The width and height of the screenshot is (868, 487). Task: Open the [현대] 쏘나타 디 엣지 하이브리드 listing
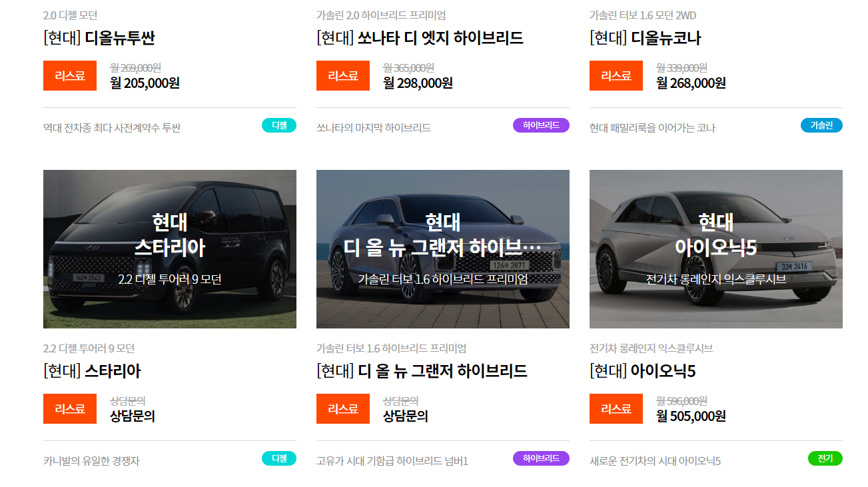[418, 39]
